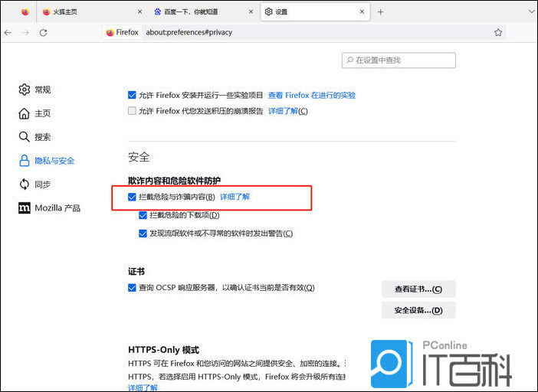This screenshot has height=392, width=538.
Task: Switch to the 火狐主页 tab
Action: coord(92,12)
